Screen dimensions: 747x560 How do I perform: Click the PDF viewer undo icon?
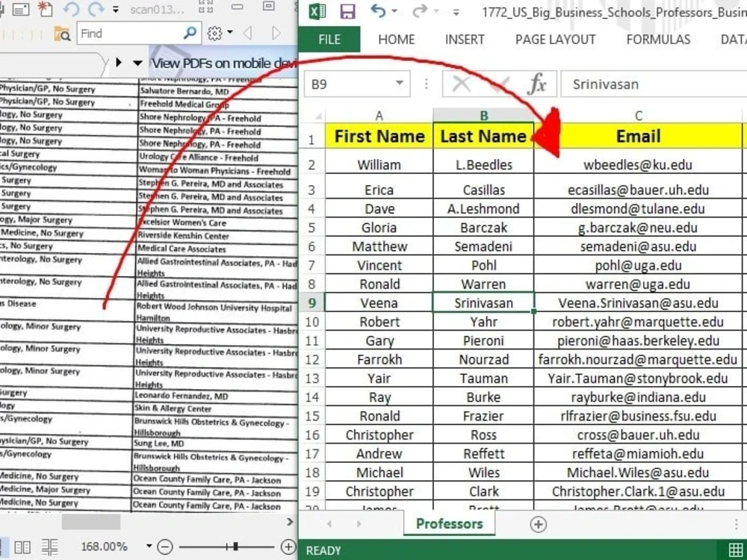[x=71, y=9]
